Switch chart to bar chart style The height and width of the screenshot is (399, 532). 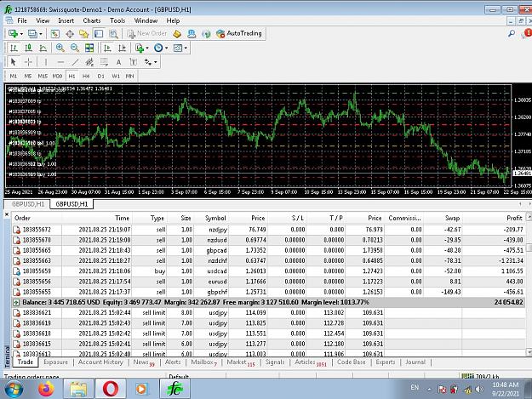click(14, 48)
